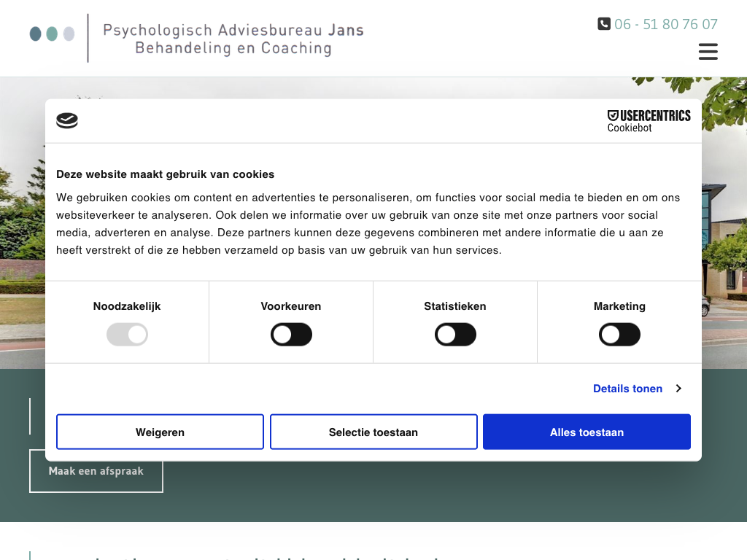The height and width of the screenshot is (560, 747).
Task: Click the arrow next to Details tonen
Action: pos(678,389)
